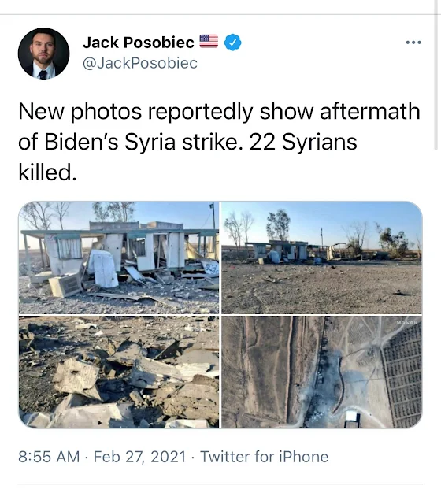Click the blue verified checkmark badge
Screen dimensions: 441x504
pyautogui.click(x=233, y=42)
